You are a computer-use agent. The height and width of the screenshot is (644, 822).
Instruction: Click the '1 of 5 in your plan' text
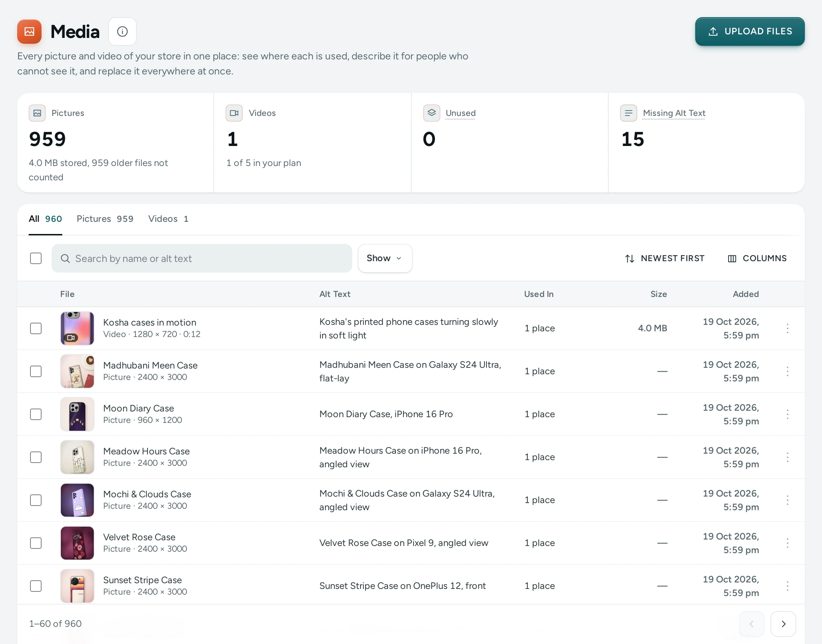[264, 163]
